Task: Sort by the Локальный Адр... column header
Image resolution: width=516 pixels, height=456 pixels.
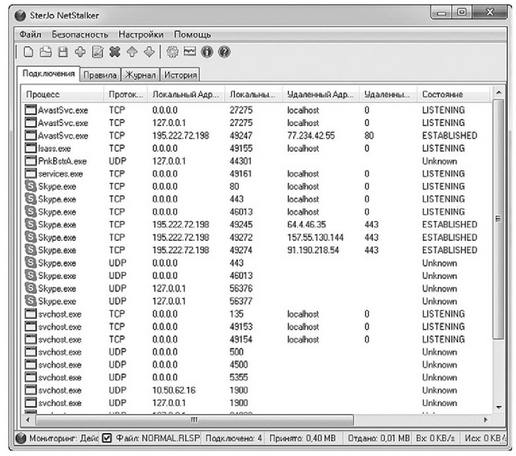Action: pyautogui.click(x=186, y=94)
